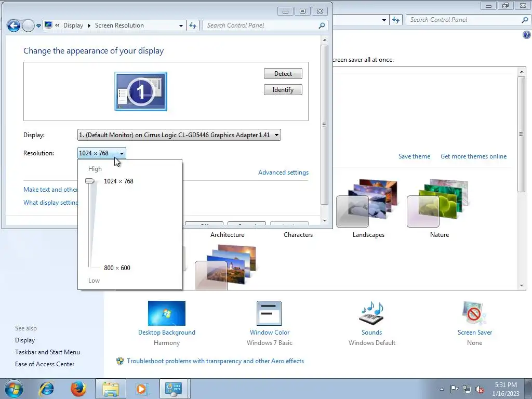
Task: Launch Internet Explorer from taskbar
Action: pyautogui.click(x=46, y=389)
